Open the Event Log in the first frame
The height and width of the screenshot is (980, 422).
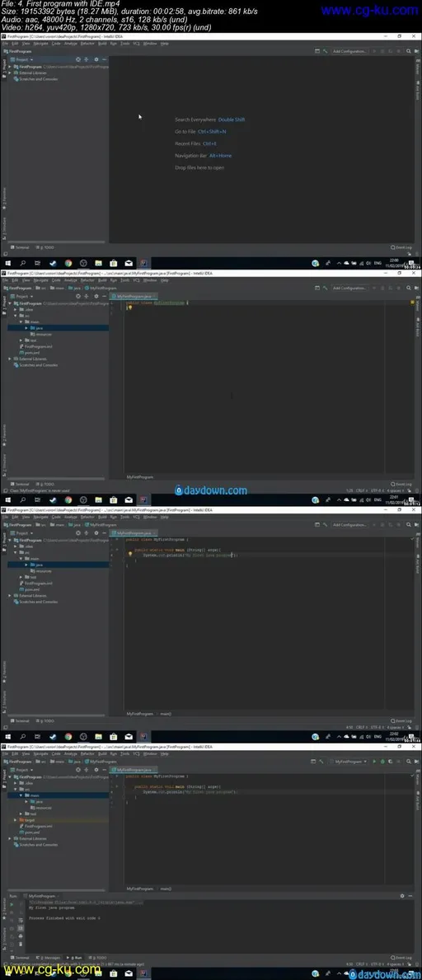tap(401, 247)
